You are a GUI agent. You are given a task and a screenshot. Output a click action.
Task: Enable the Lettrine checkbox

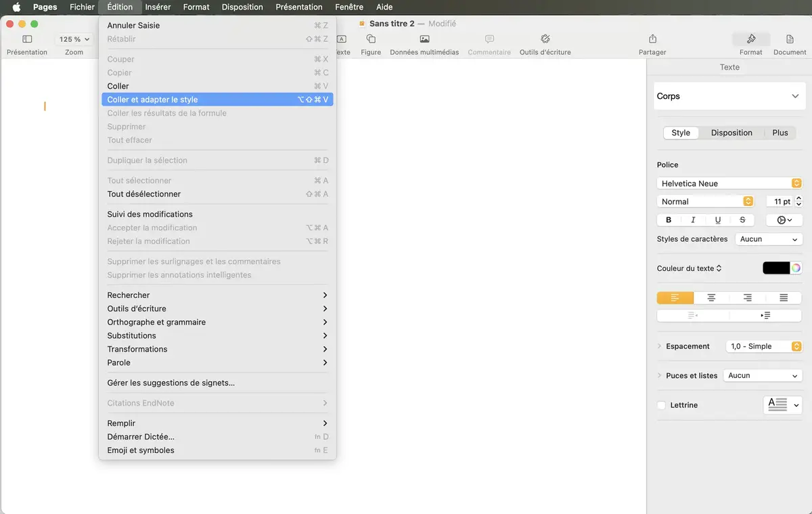[x=661, y=406]
